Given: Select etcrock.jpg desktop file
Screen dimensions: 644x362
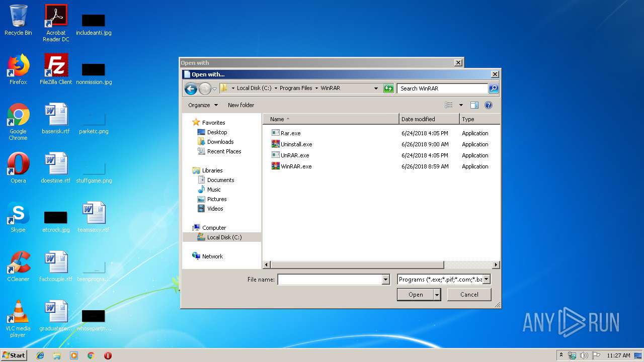Looking at the screenshot, I should [x=56, y=221].
